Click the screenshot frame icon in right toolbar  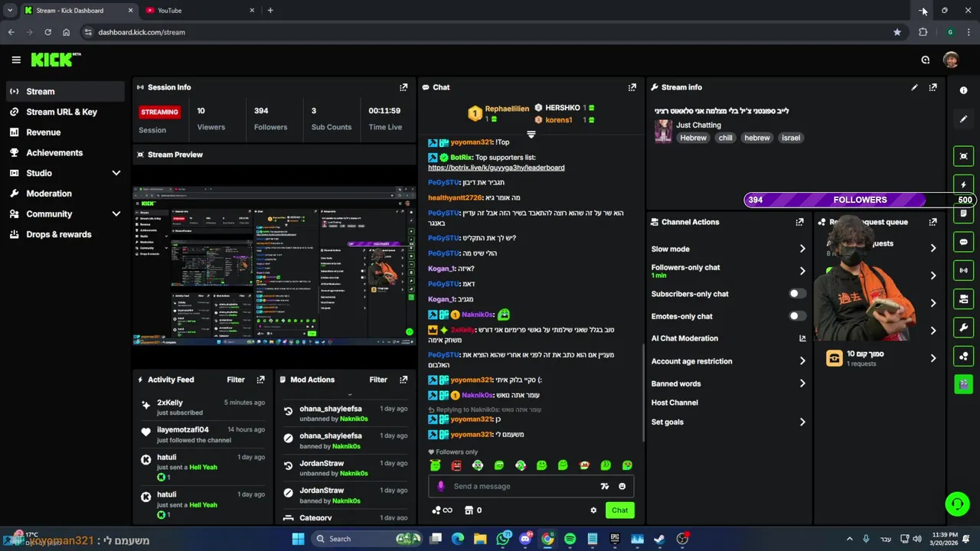click(963, 156)
